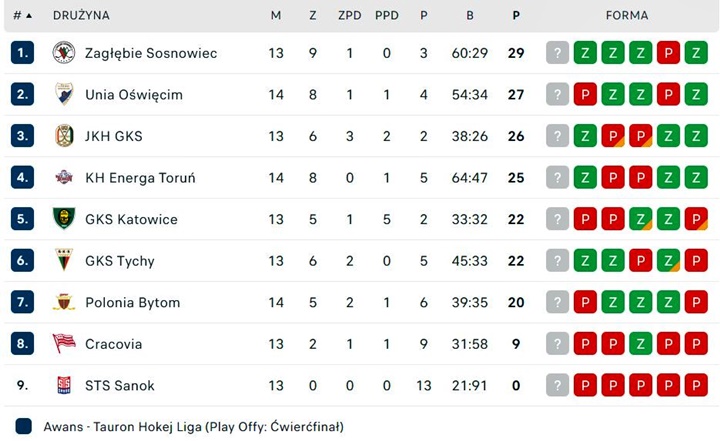Sort by M matches played header
This screenshot has height=441, width=720.
point(276,16)
